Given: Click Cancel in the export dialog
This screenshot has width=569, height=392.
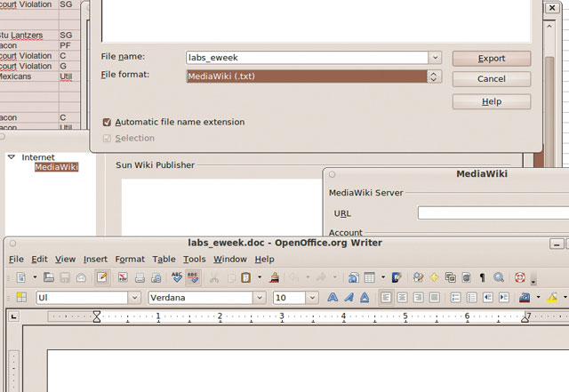Looking at the screenshot, I should (x=492, y=79).
